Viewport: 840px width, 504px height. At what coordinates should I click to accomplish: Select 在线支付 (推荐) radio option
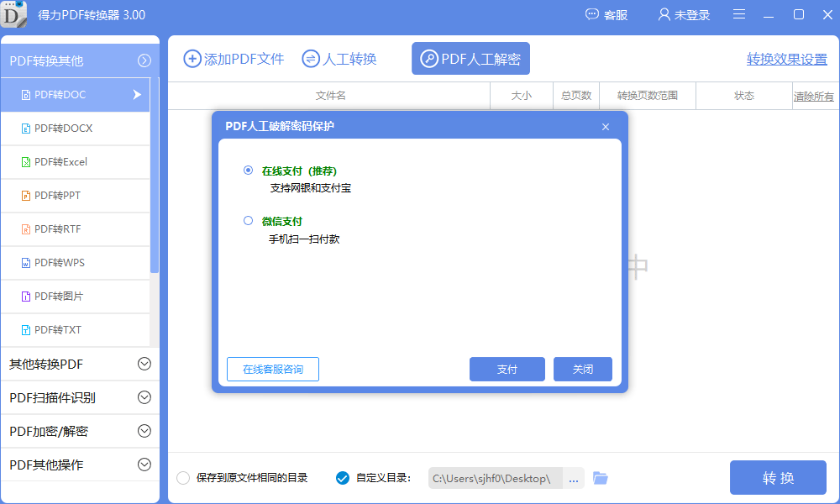248,171
